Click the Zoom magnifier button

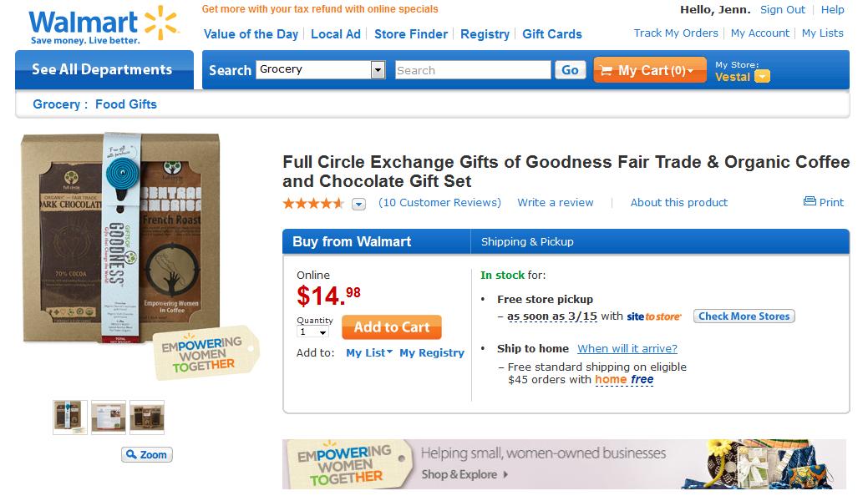coord(147,455)
